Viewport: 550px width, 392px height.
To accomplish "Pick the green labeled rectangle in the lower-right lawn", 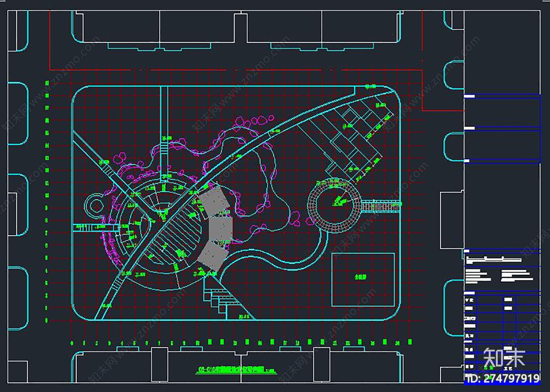I will pos(363,280).
